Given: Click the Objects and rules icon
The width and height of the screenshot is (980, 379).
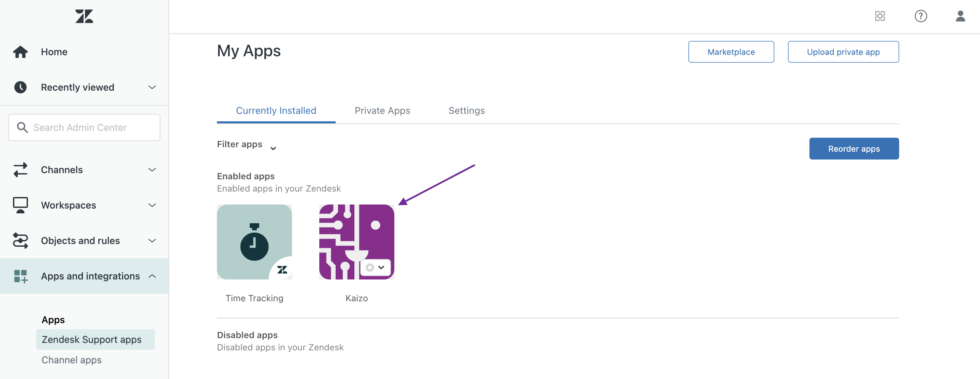Looking at the screenshot, I should [x=20, y=241].
